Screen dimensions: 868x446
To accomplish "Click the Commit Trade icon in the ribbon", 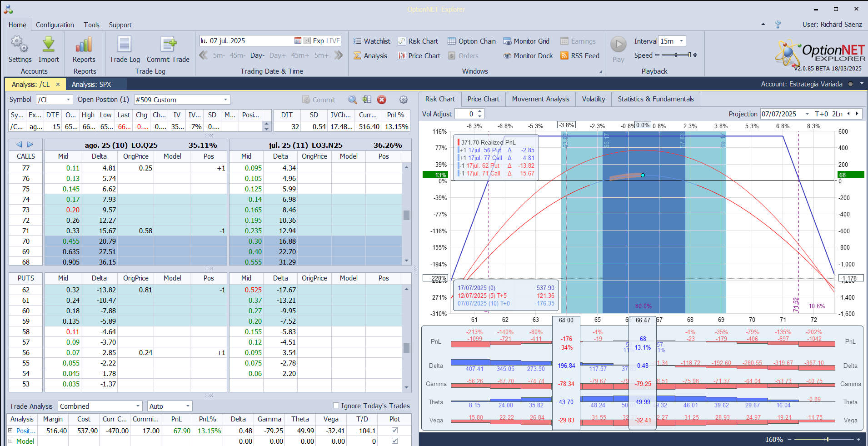I will click(x=168, y=44).
